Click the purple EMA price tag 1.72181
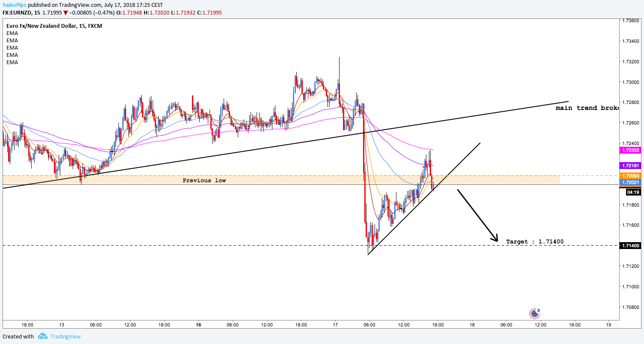 (629, 165)
